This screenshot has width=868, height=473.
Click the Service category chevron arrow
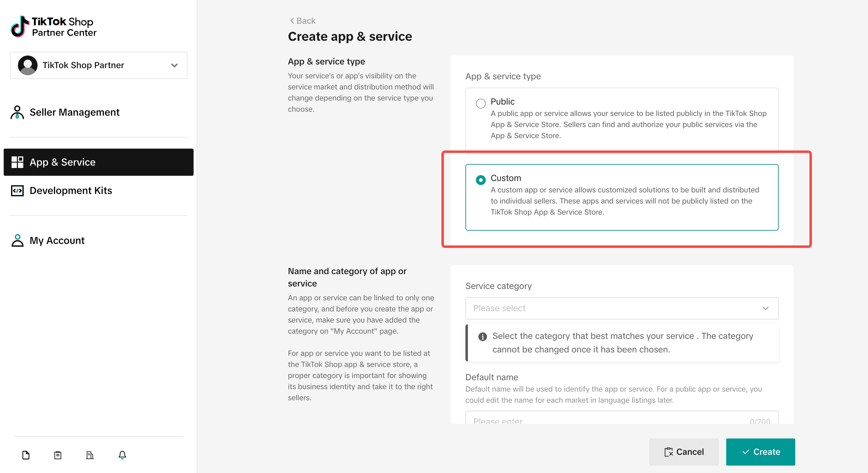coord(765,308)
